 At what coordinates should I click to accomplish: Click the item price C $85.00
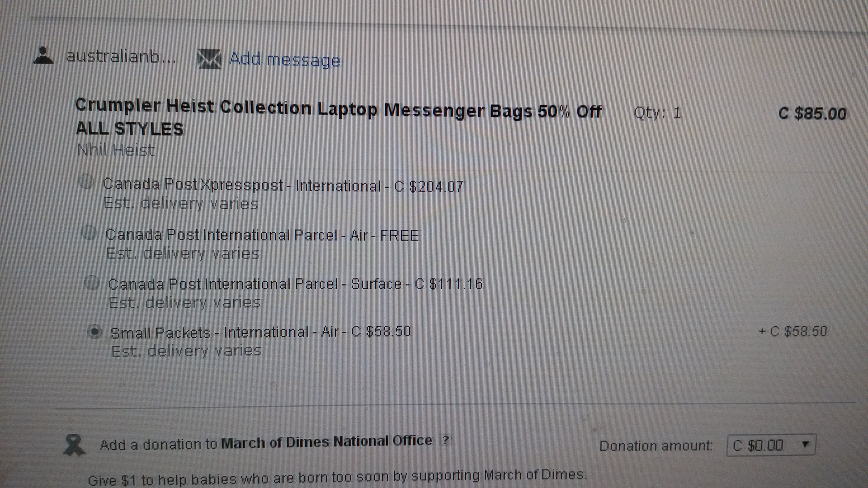pyautogui.click(x=812, y=113)
